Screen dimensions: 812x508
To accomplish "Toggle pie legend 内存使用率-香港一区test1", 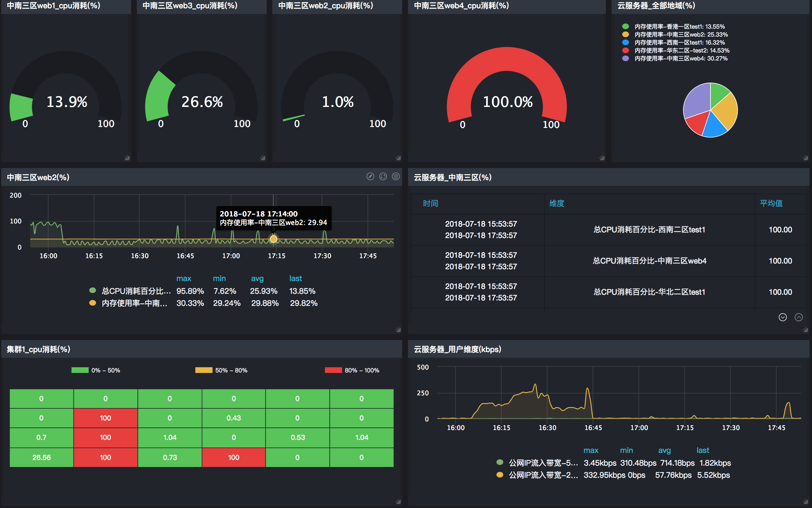I will click(673, 26).
